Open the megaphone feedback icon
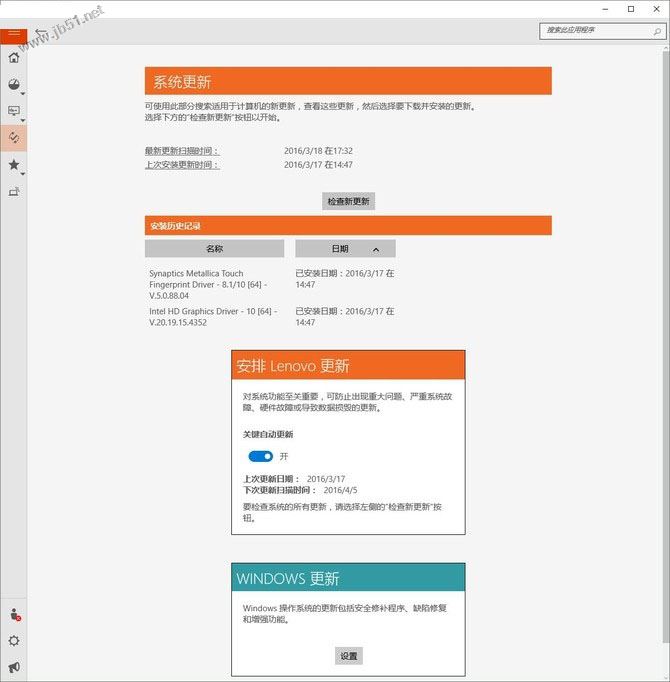Screen dimensions: 670x682 (14, 667)
